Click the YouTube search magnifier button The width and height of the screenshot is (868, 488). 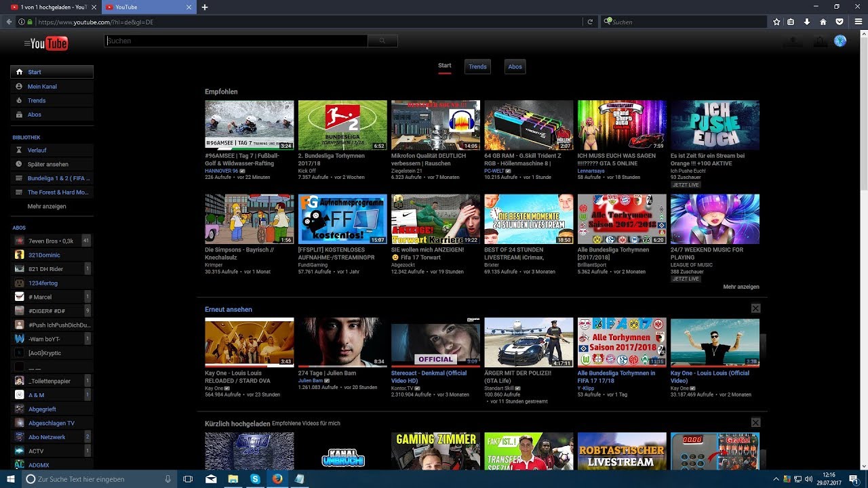[382, 41]
